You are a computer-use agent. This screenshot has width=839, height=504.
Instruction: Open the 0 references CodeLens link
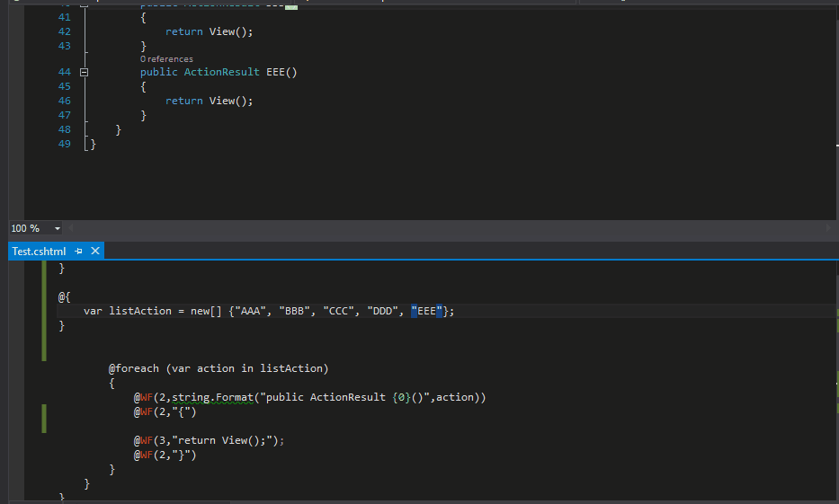click(x=166, y=59)
